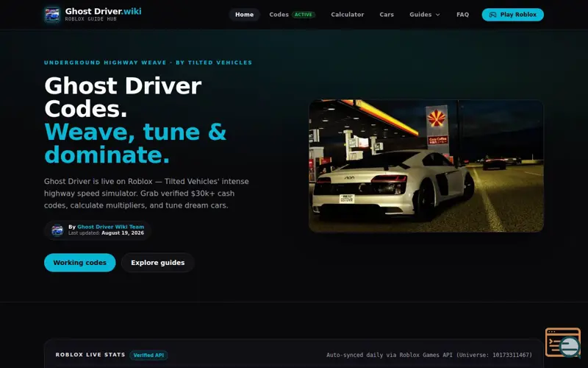Screen dimensions: 588x368
Task: Click the 'August 19, 2026' updated date
Action: [123, 233]
